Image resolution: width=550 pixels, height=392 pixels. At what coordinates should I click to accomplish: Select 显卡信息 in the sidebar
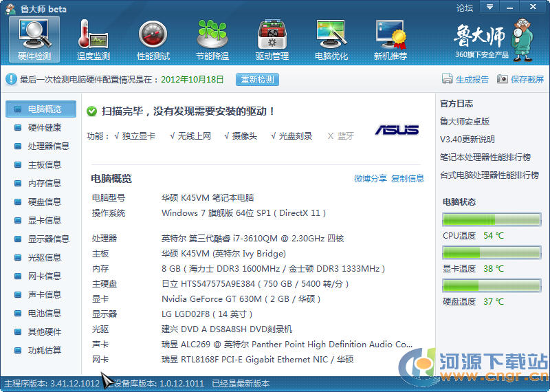coord(44,220)
